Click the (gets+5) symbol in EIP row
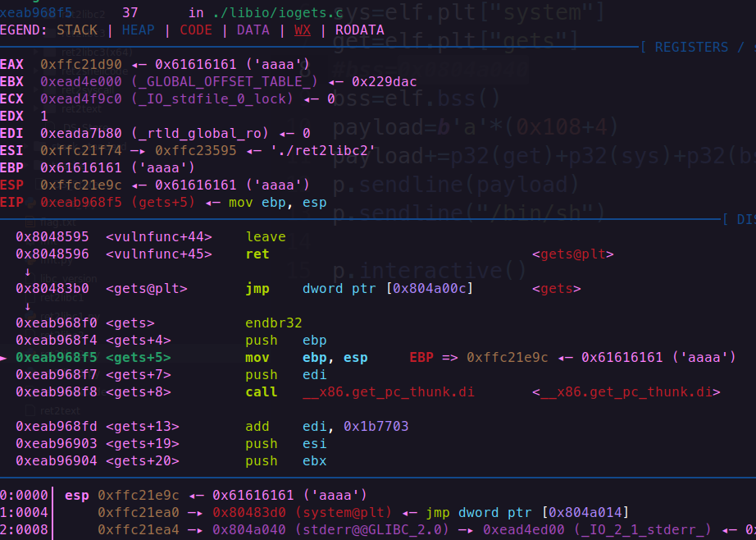Viewport: 756px width, 540px height. point(163,203)
